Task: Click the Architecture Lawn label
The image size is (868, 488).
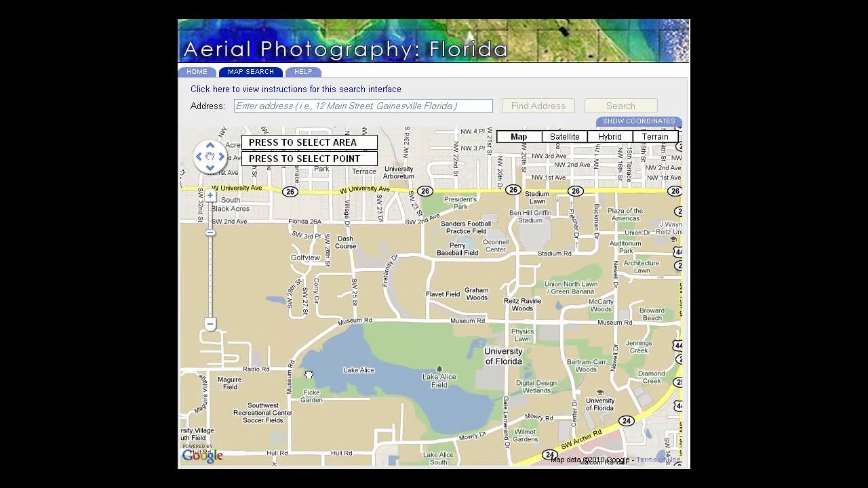Action: pos(642,266)
